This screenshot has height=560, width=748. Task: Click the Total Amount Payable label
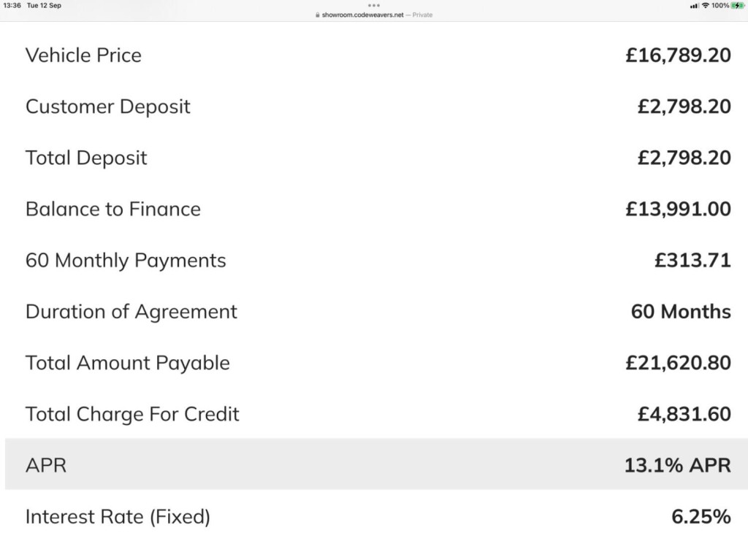127,364
